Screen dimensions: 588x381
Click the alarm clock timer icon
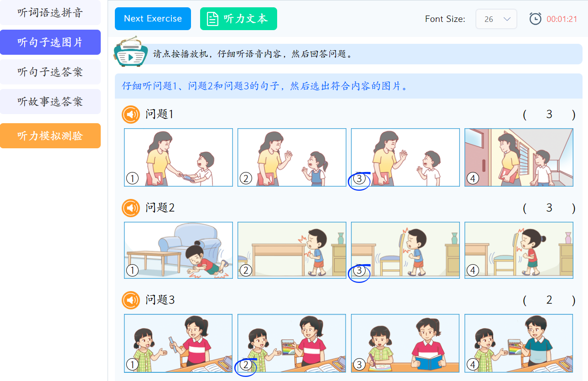[x=536, y=19]
